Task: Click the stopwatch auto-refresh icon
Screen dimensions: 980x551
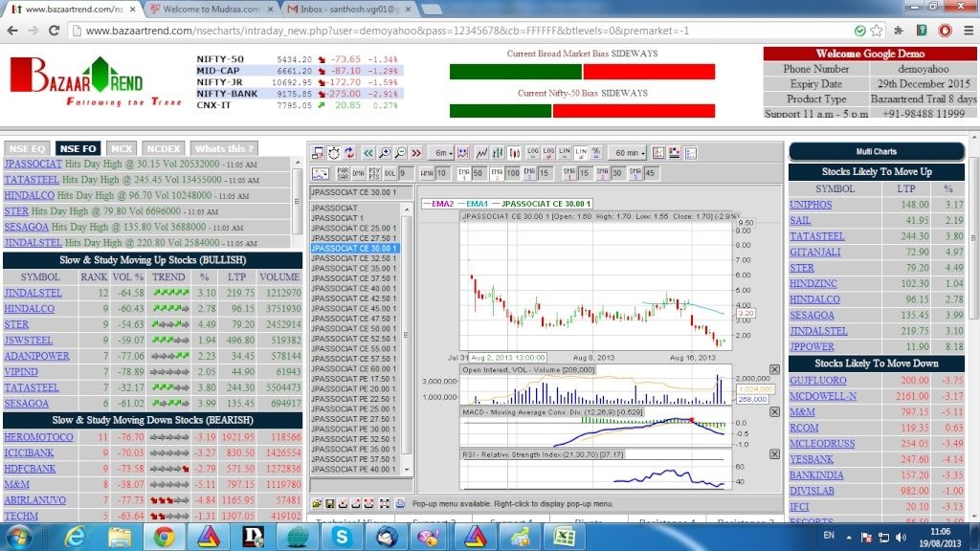Action: point(334,153)
